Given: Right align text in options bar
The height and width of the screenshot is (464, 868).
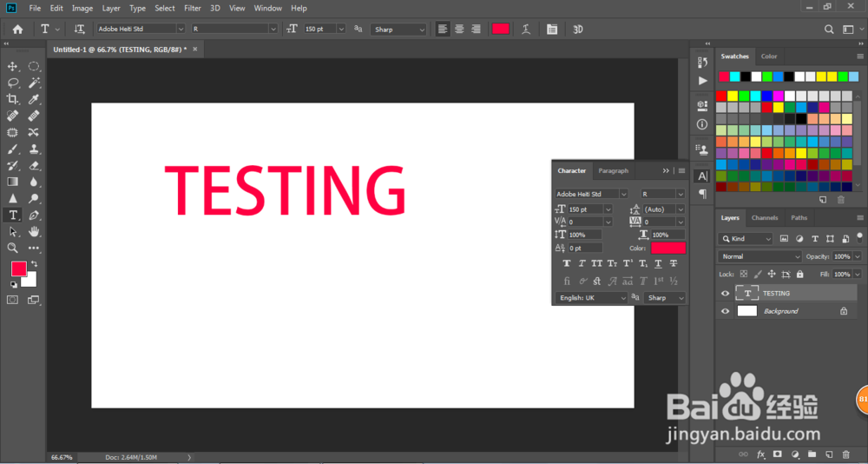Looking at the screenshot, I should click(x=476, y=30).
